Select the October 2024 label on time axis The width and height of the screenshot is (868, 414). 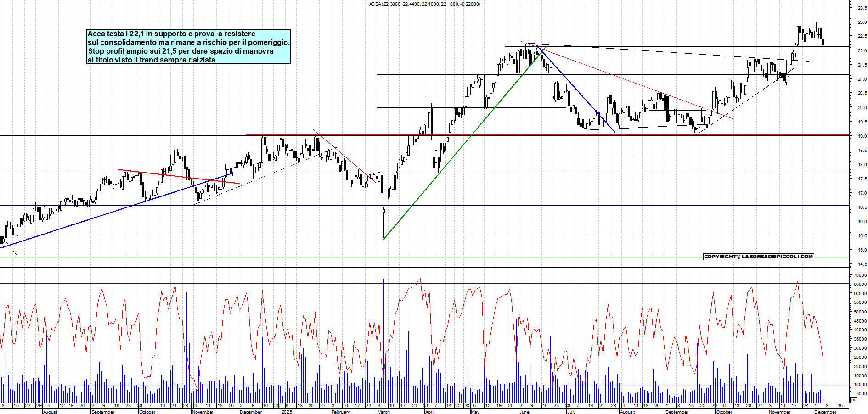[x=147, y=412]
